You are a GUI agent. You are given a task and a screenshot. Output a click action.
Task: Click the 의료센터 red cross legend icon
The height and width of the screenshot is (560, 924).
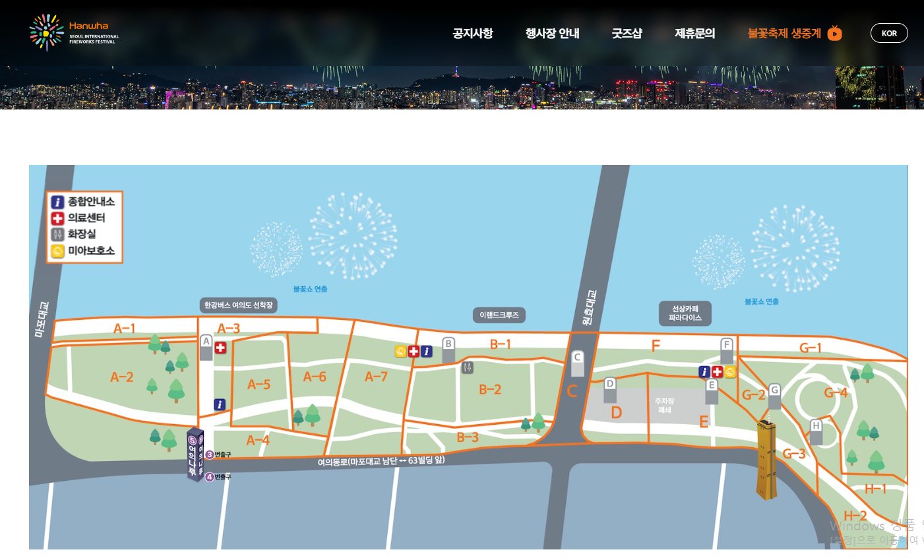(58, 218)
